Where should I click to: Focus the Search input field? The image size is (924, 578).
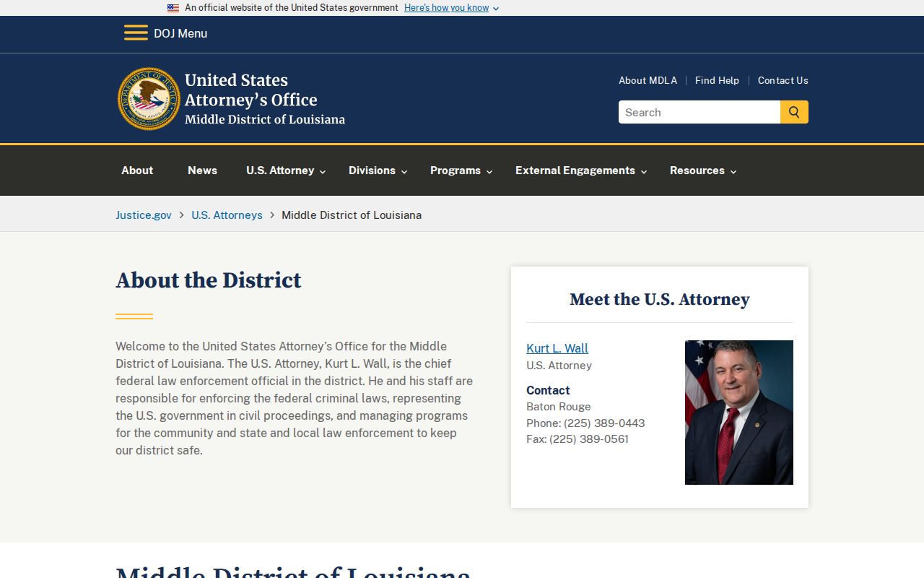point(699,112)
